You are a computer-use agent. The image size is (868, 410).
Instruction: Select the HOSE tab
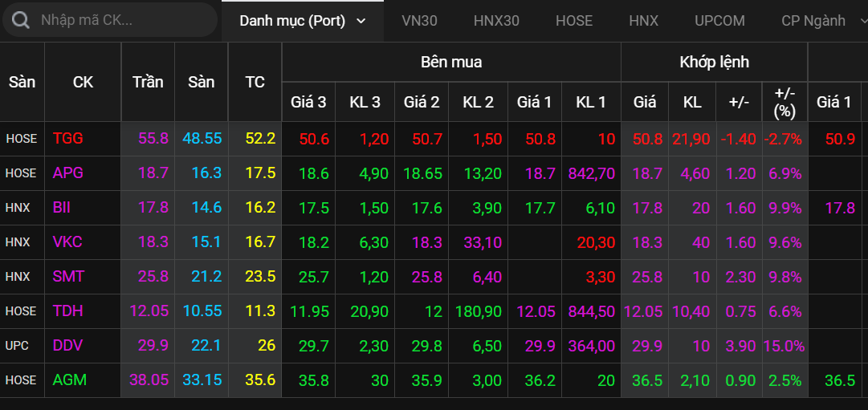coord(573,21)
